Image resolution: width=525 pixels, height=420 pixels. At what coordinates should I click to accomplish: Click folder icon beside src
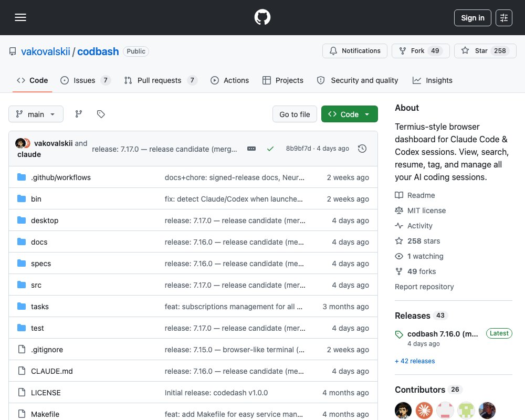[x=22, y=285]
